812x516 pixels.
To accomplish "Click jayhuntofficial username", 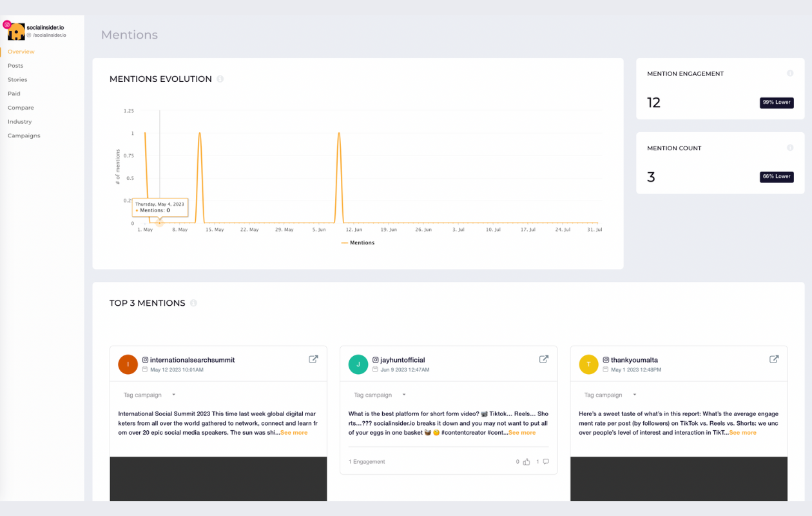I will point(403,360).
